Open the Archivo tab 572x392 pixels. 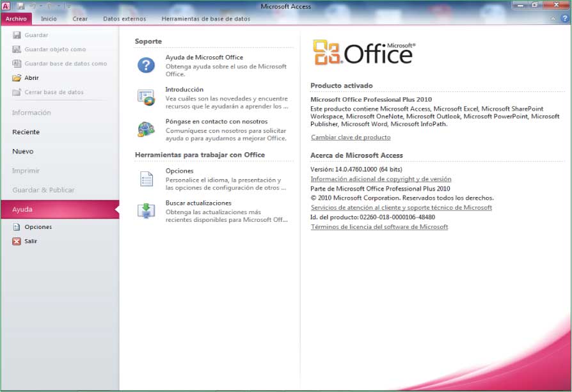pyautogui.click(x=16, y=19)
